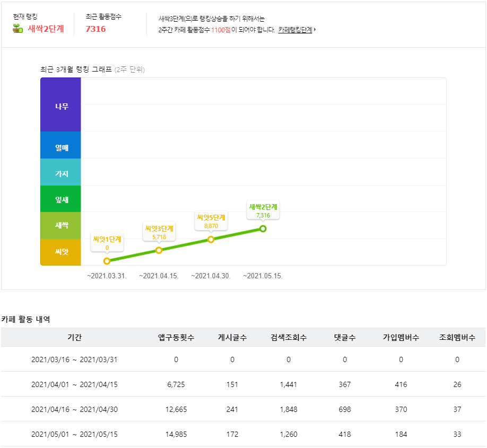Click the 14,985 app launch count

(x=176, y=434)
